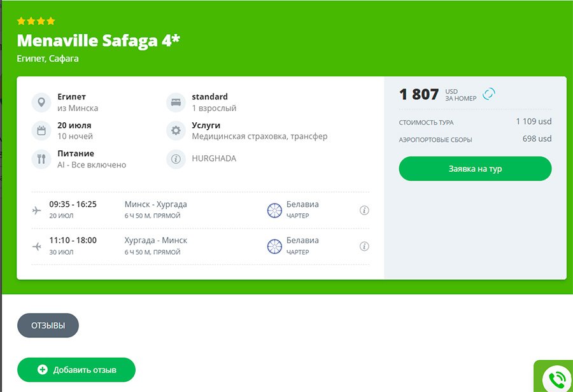Click the gear icon next to Услуги
573x392 pixels.
click(176, 130)
